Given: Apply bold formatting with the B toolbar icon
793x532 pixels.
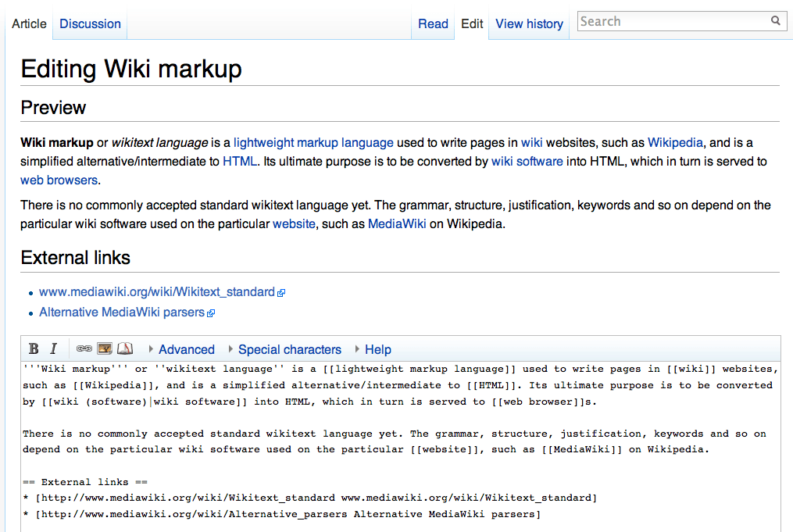Looking at the screenshot, I should click(x=34, y=348).
